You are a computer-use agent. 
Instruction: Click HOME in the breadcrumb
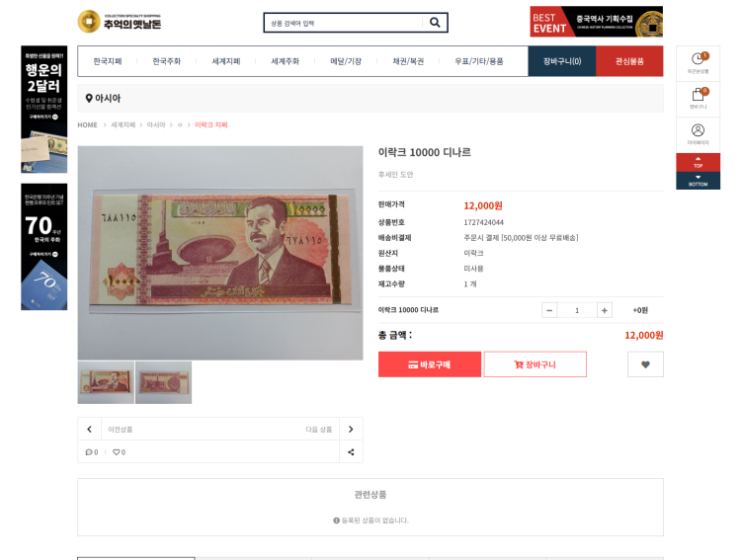point(87,124)
